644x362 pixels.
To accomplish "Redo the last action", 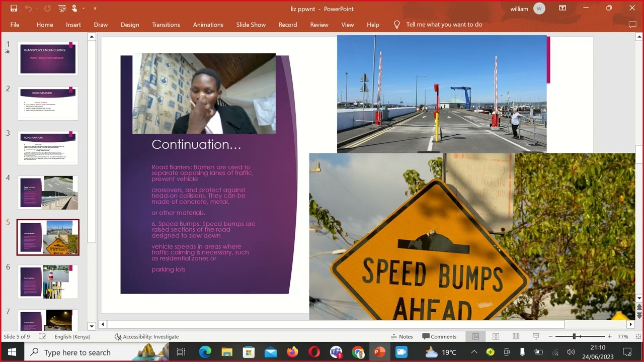I will (47, 9).
